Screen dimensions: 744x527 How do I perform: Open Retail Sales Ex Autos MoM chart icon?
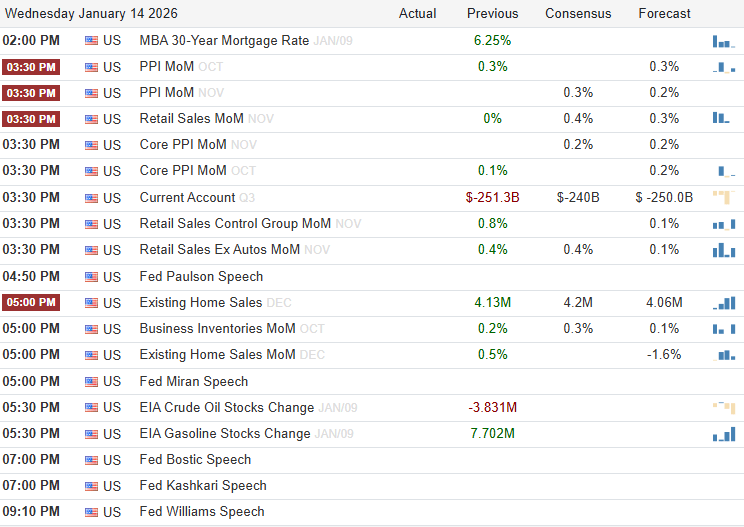723,250
